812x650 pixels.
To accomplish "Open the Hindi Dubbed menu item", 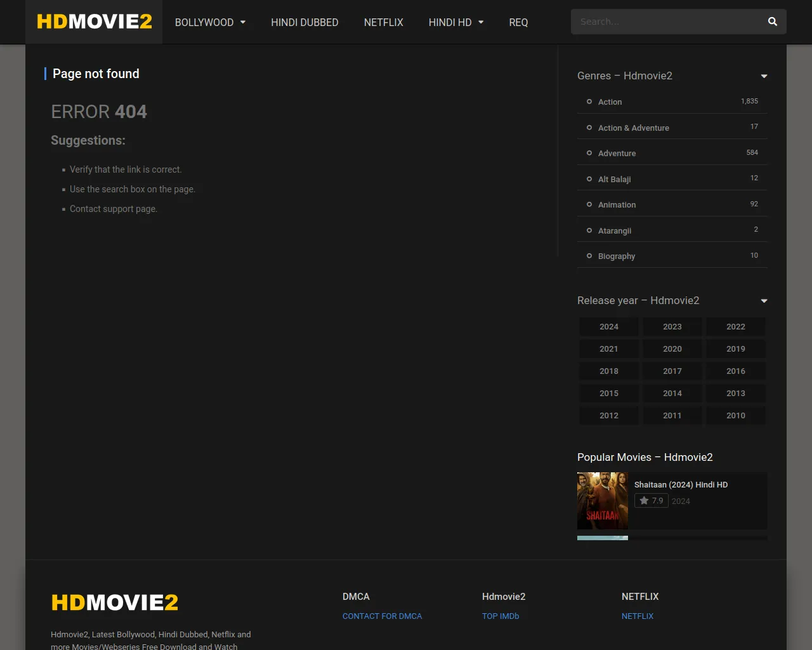I will (x=304, y=22).
